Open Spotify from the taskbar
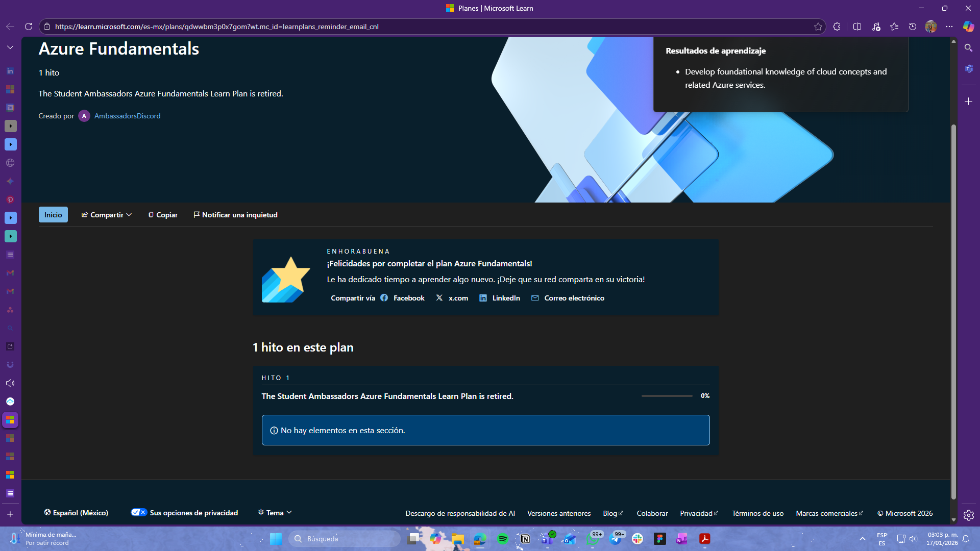The image size is (980, 551). coord(503,539)
